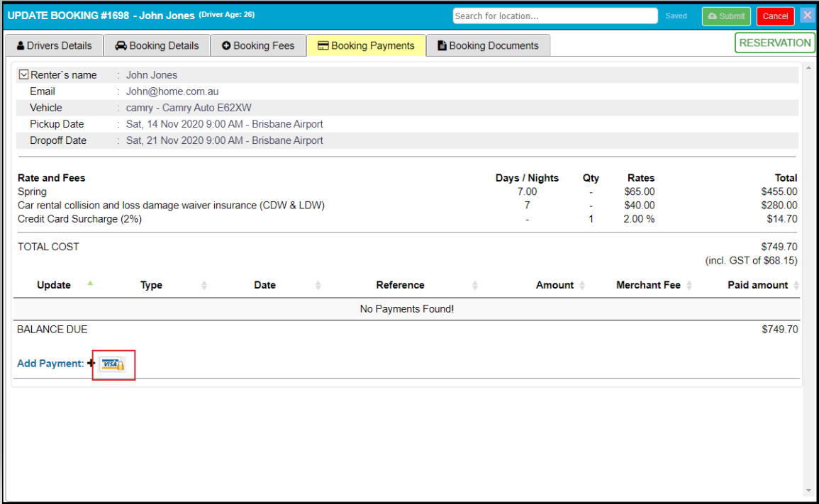Open the Booking Fees tab

258,45
